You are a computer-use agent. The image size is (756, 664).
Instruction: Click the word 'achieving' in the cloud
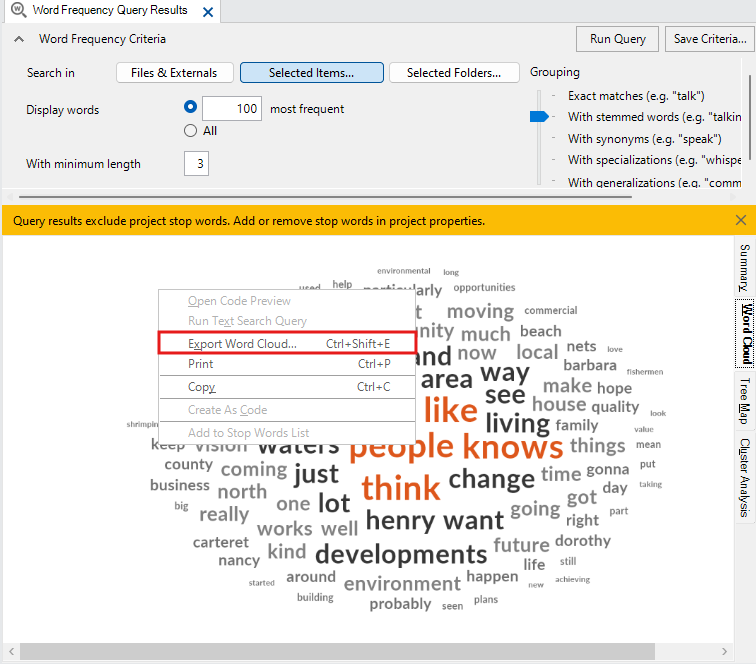coord(572,579)
